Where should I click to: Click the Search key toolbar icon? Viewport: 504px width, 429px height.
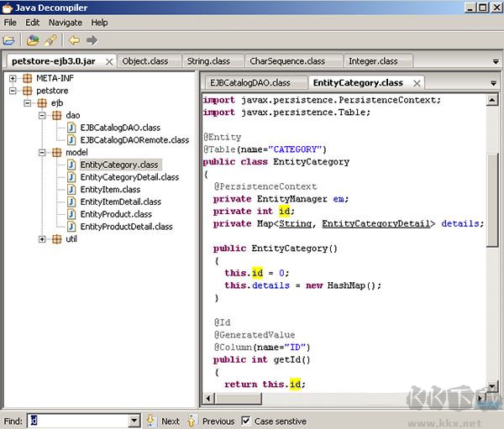[x=50, y=40]
